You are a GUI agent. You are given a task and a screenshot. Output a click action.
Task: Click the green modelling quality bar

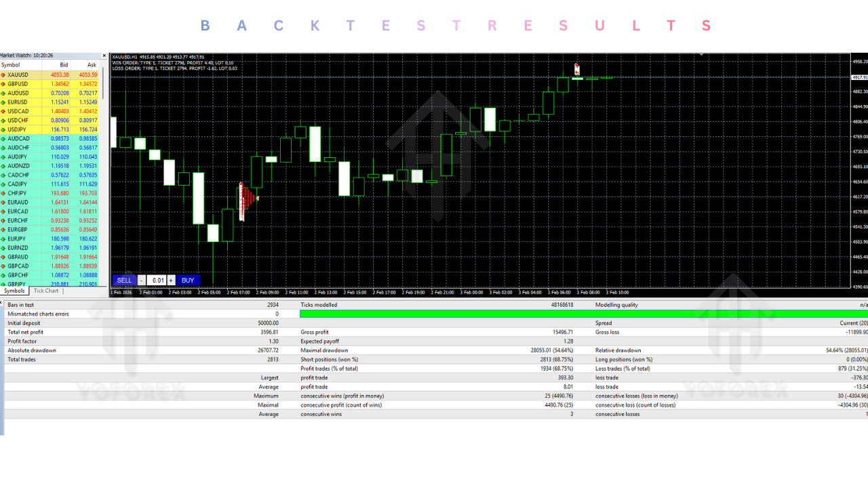click(583, 314)
